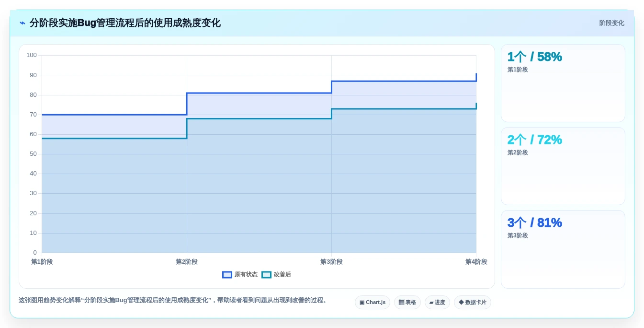Select the 进度 tag chip
The height and width of the screenshot is (328, 644).
coord(437,303)
